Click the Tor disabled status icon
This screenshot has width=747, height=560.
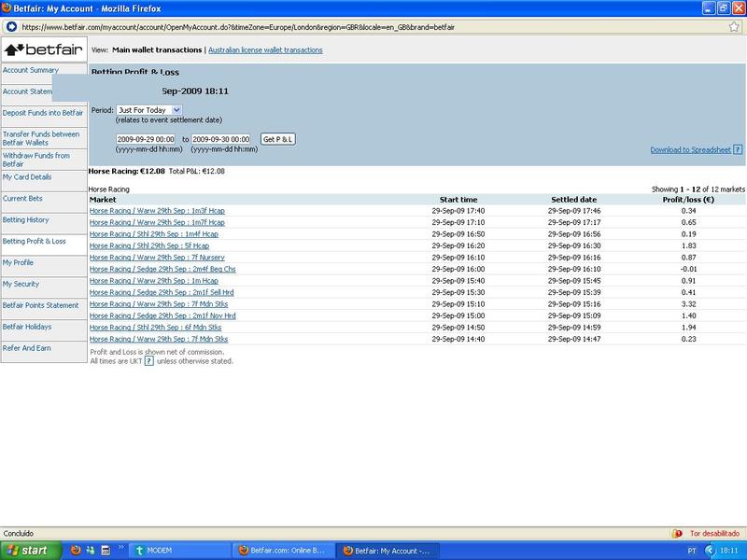click(x=678, y=533)
